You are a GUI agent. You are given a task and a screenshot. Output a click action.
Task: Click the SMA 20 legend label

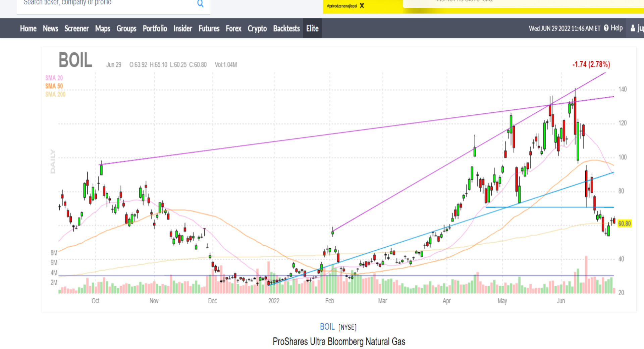(54, 78)
